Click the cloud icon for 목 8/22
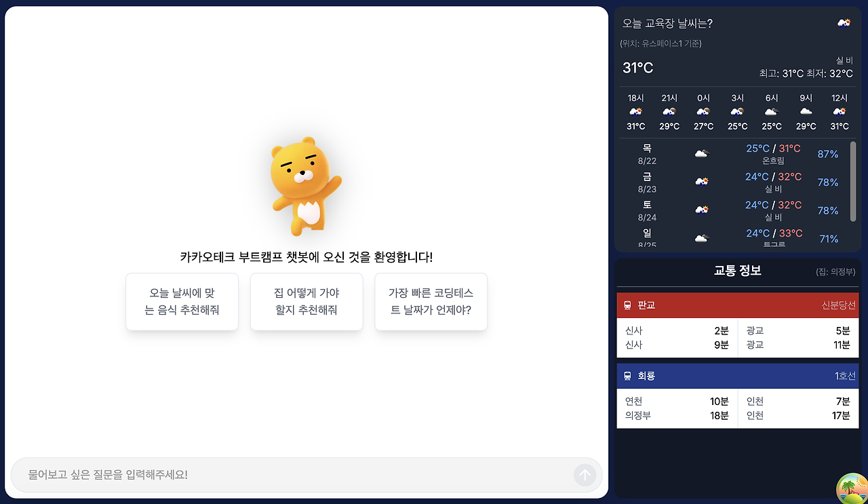Screen dimensions: 868x504 pos(702,154)
